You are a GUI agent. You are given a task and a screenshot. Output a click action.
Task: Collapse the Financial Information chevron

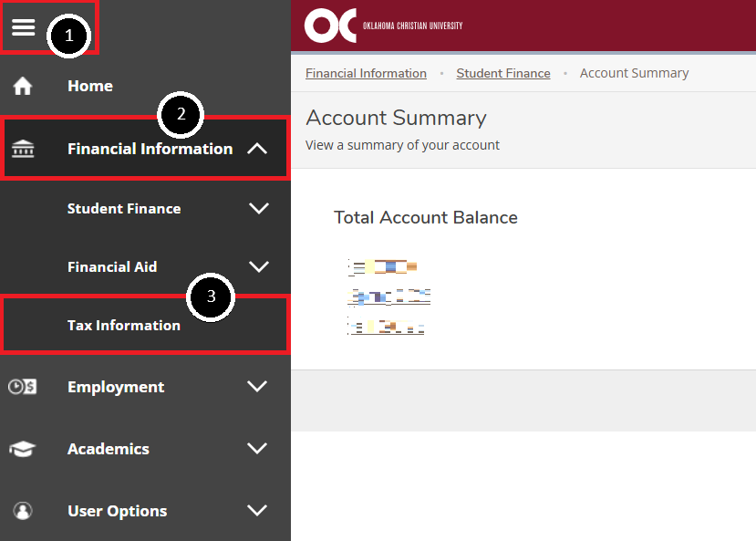point(257,149)
